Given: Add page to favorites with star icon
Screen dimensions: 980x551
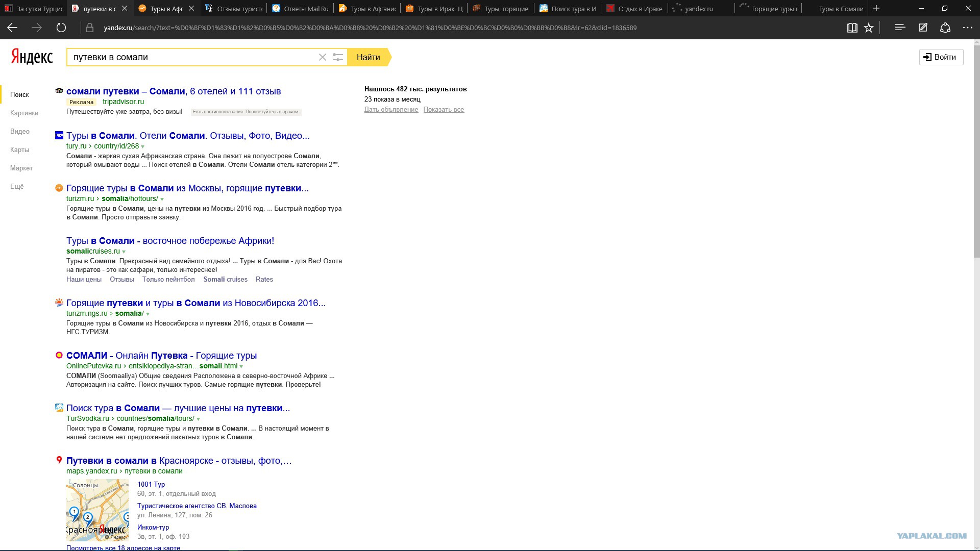Looking at the screenshot, I should pyautogui.click(x=869, y=28).
